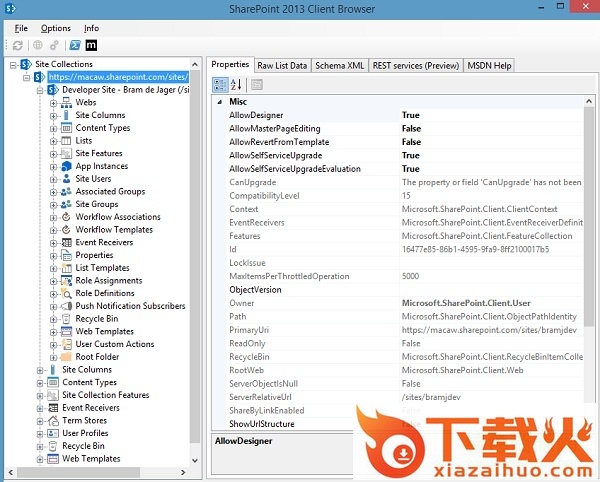Select the macaw.sharepoint.com site collection node
The height and width of the screenshot is (482, 600).
point(118,77)
